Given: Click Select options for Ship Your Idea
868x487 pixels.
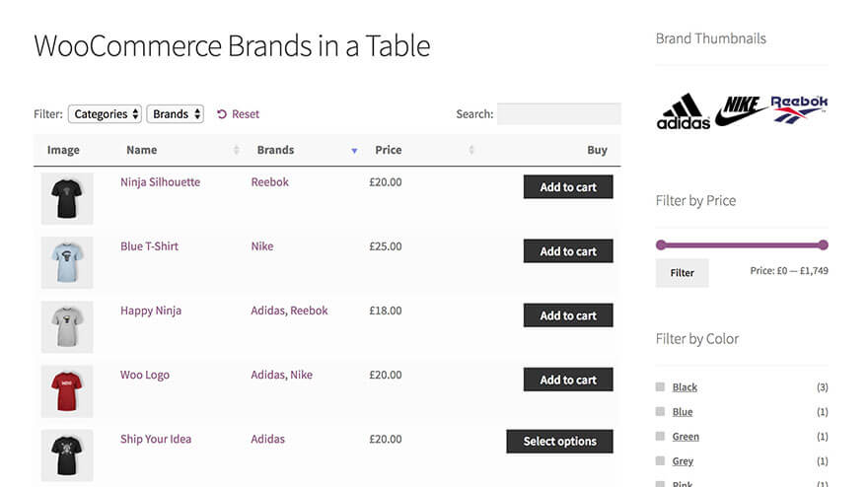Looking at the screenshot, I should [x=559, y=442].
